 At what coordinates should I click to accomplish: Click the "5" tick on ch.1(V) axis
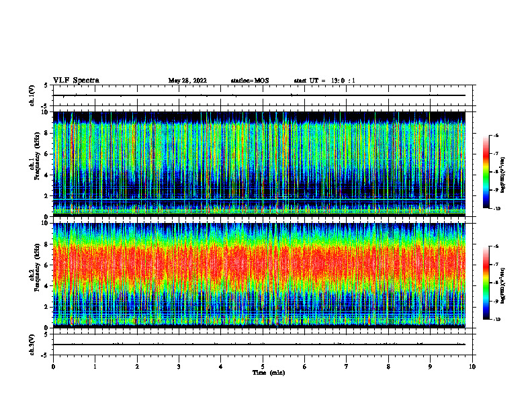click(x=46, y=85)
